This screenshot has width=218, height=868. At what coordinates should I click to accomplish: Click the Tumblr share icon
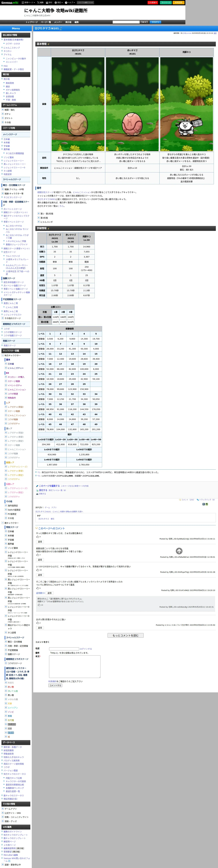click(x=204, y=504)
